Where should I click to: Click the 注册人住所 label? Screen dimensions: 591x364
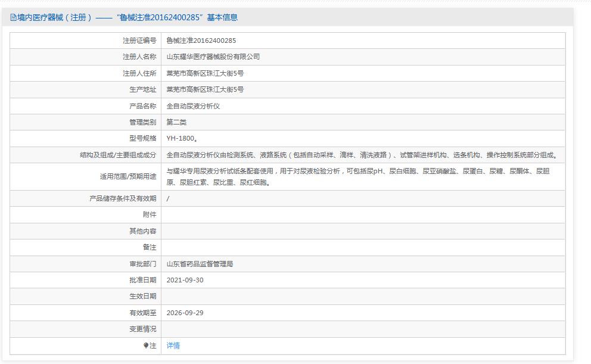tap(139, 73)
